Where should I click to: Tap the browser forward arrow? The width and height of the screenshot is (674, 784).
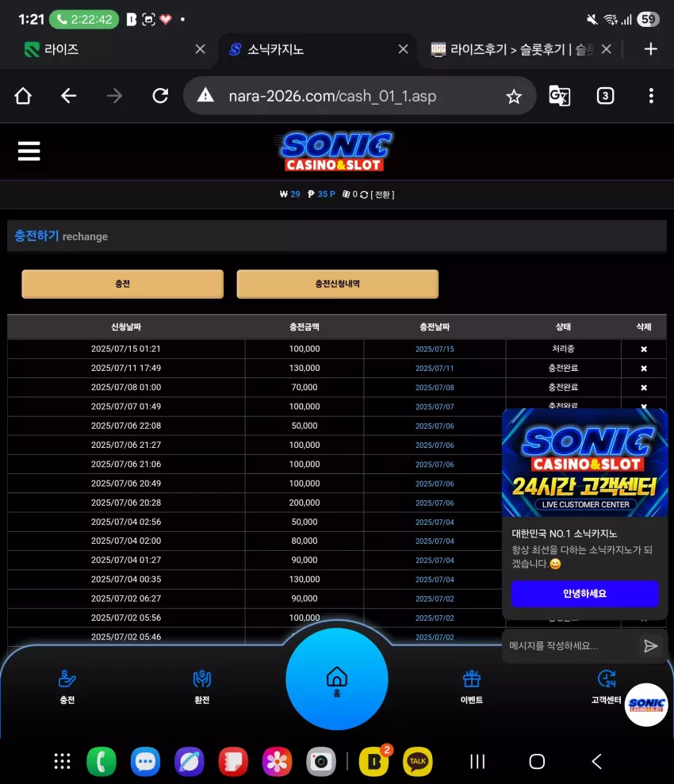114,95
